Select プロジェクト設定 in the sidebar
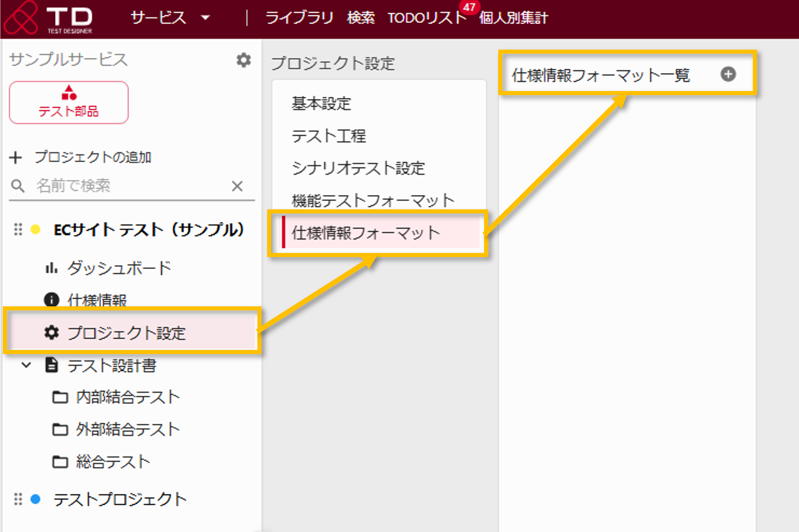 pos(132,332)
